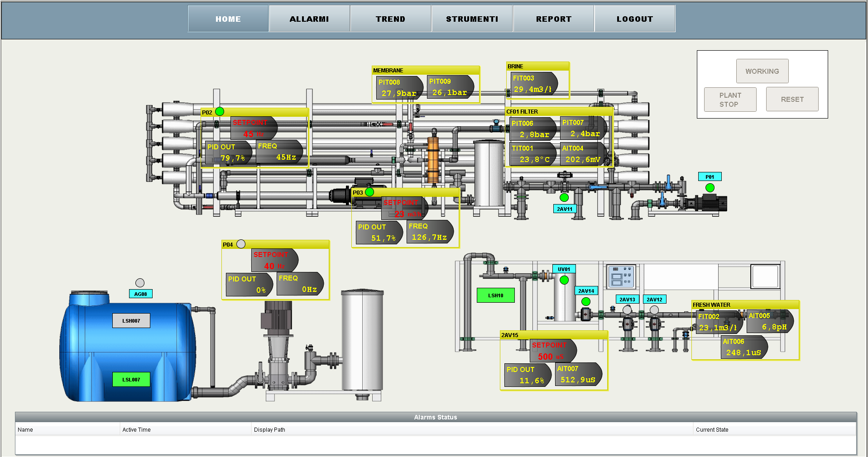Edit the P04 setpoint 40 Hz
This screenshot has width=868, height=457.
coord(274,261)
